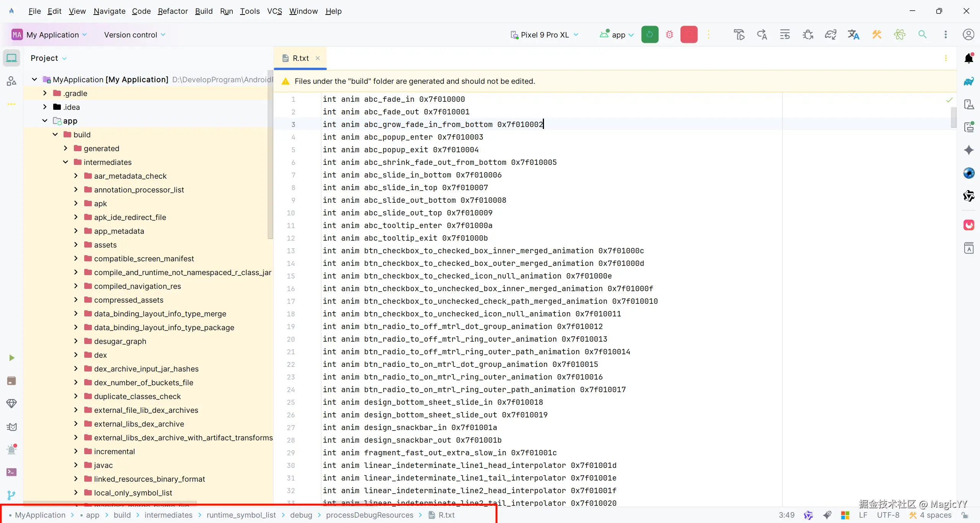Image resolution: width=980 pixels, height=523 pixels.
Task: Click the red stop button
Action: [689, 34]
